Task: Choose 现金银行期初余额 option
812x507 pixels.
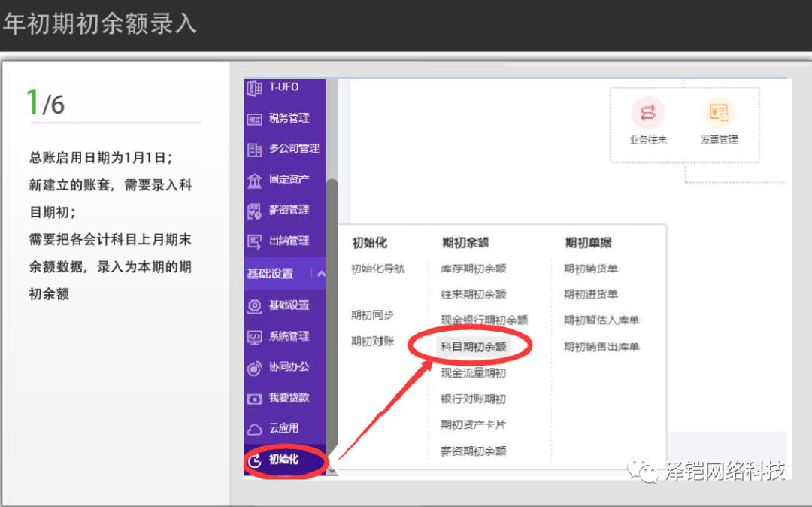Action: 483,320
